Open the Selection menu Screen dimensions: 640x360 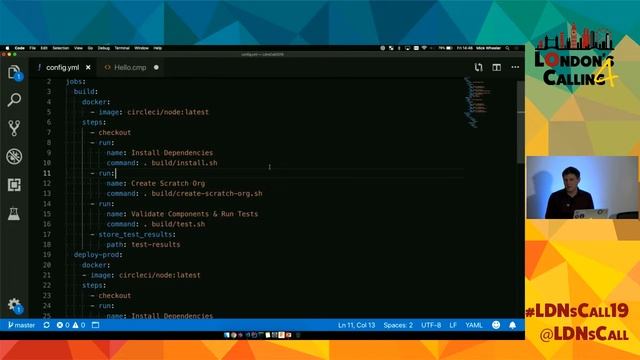coord(61,48)
